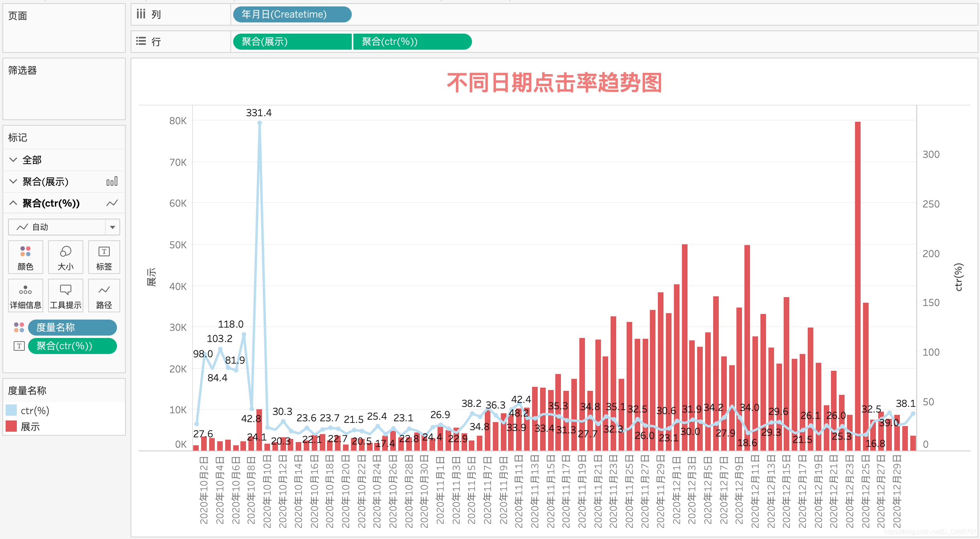Expand the 全部 marks section

click(13, 160)
